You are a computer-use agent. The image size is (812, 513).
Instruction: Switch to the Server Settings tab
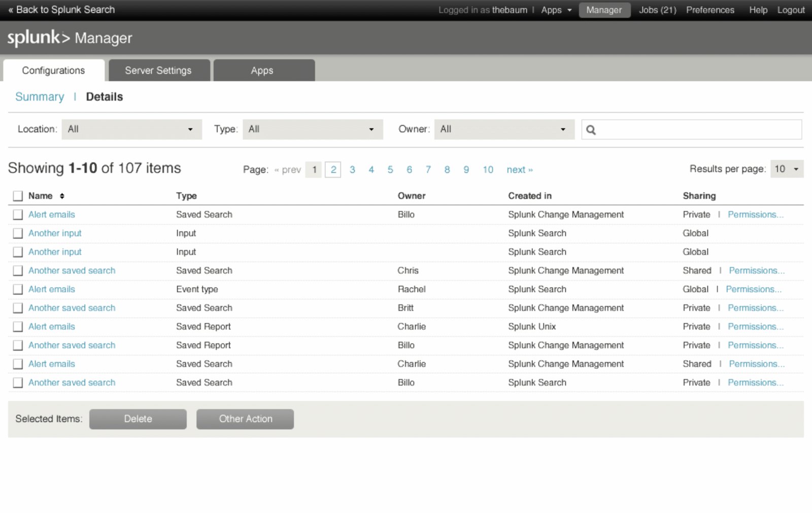(158, 71)
